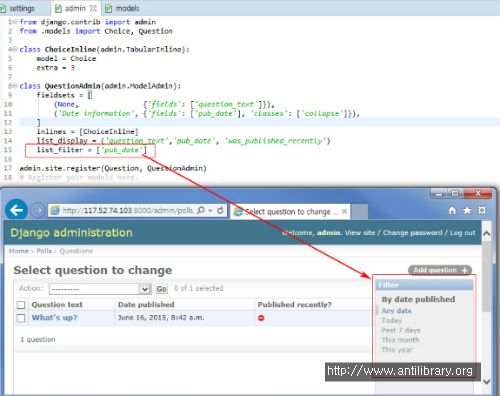Click the Log out link

coord(462,233)
